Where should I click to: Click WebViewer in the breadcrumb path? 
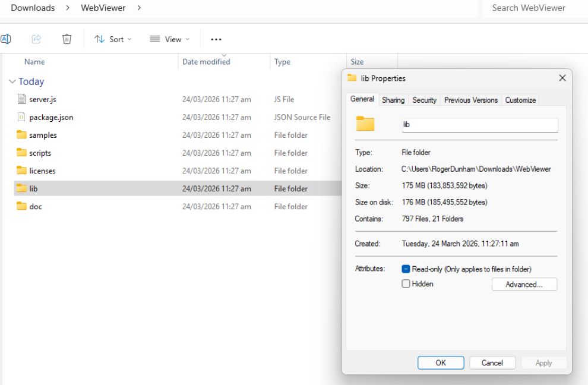(103, 8)
